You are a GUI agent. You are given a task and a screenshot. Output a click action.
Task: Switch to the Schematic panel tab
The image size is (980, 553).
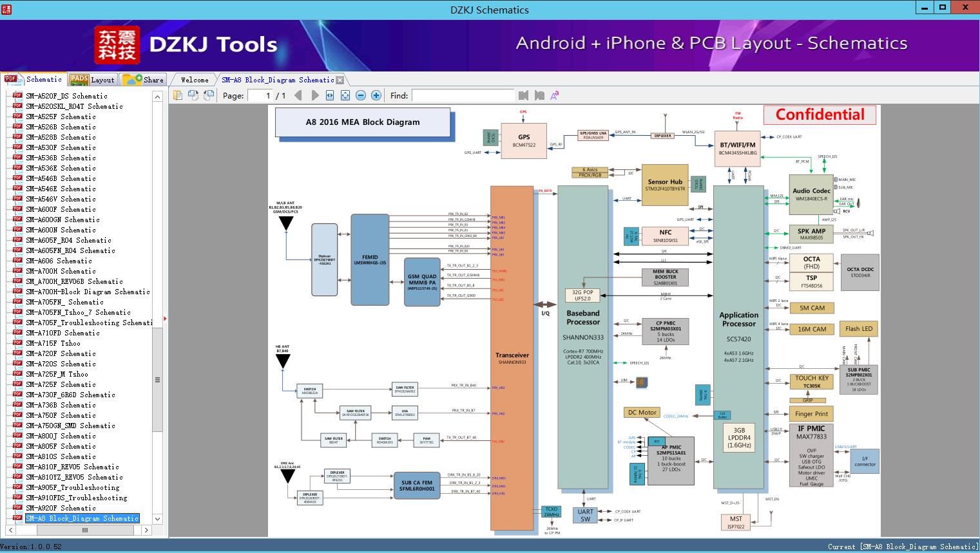[33, 79]
